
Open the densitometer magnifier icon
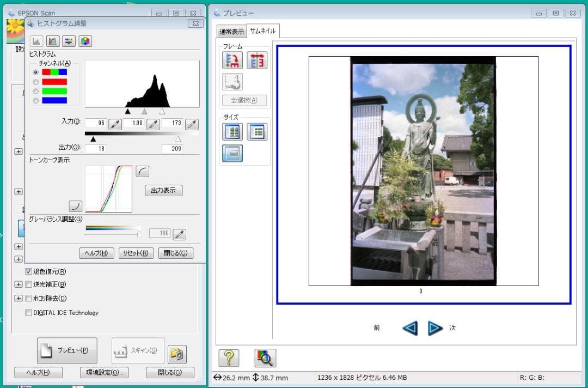265,358
